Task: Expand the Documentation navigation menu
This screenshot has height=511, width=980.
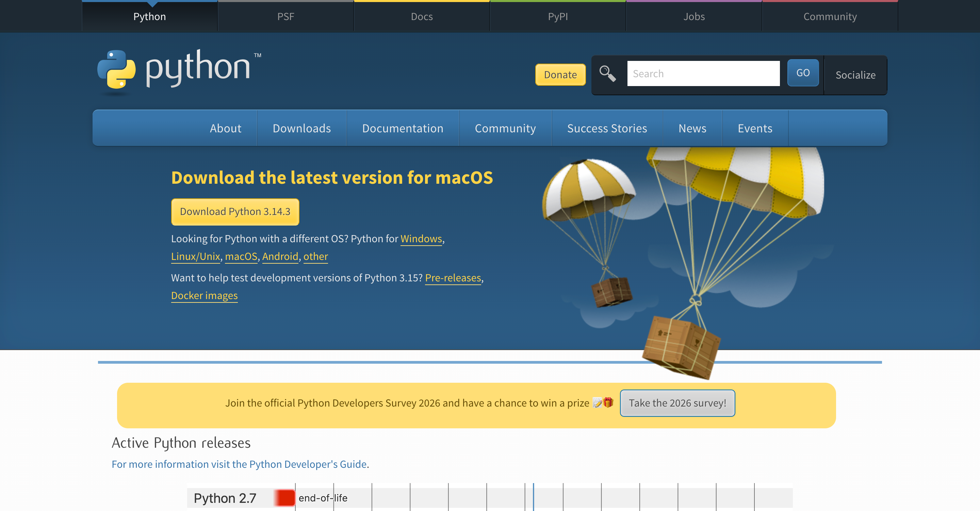Action: [403, 128]
